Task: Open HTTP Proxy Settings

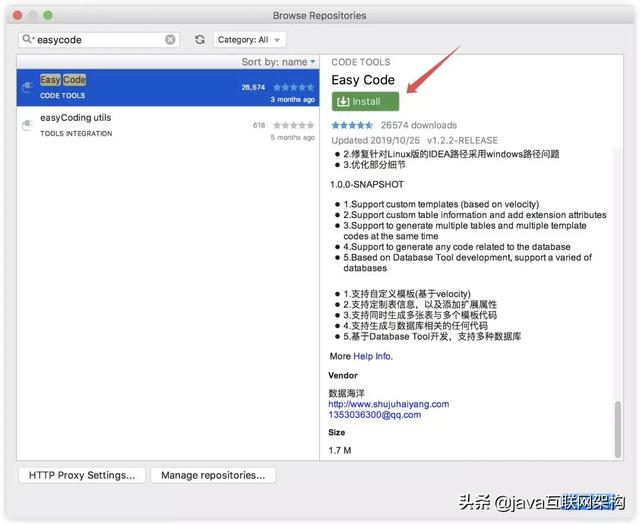Action: [82, 475]
